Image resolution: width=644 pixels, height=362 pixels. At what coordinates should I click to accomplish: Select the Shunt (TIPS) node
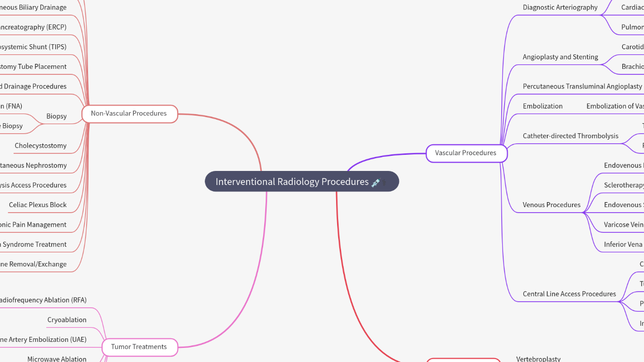33,47
